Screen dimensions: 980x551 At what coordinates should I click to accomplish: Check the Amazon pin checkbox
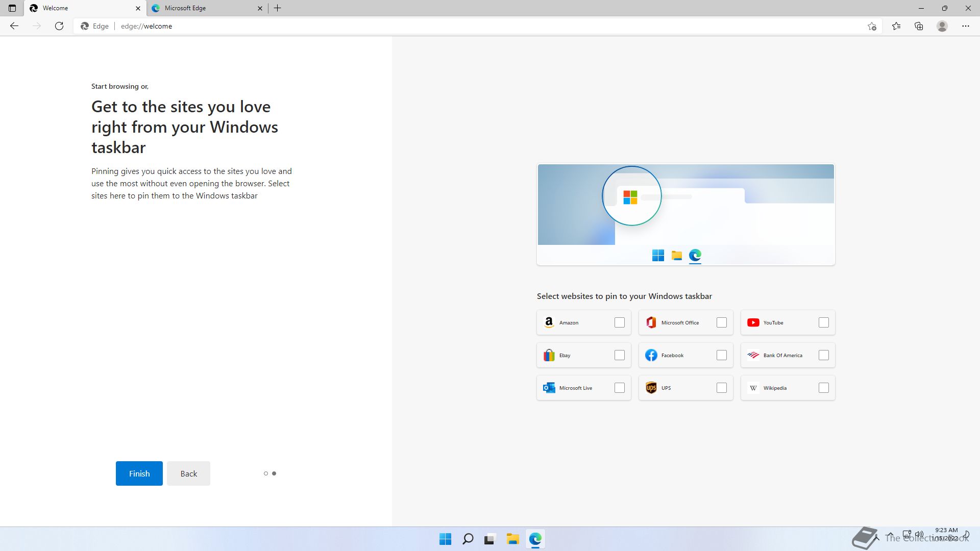point(620,322)
